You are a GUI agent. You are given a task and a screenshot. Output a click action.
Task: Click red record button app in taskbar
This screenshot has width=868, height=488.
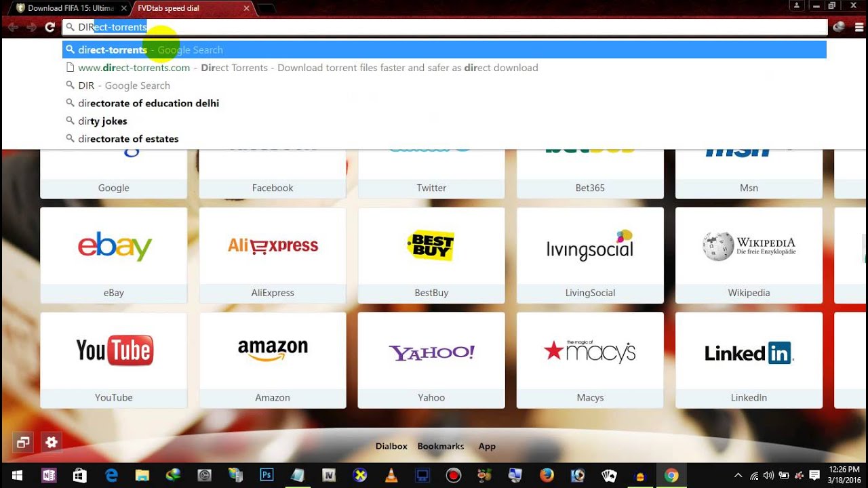(x=454, y=475)
